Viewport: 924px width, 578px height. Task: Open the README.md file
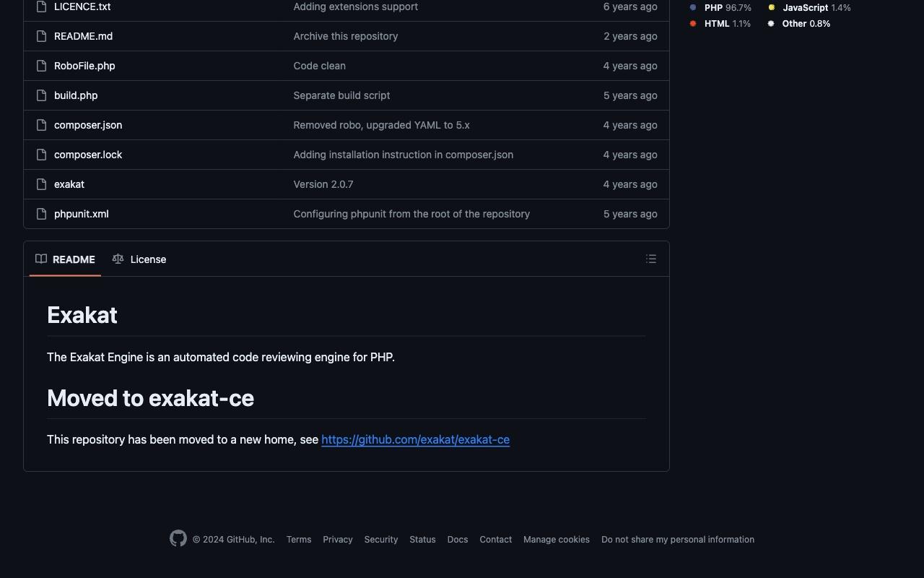pos(83,36)
